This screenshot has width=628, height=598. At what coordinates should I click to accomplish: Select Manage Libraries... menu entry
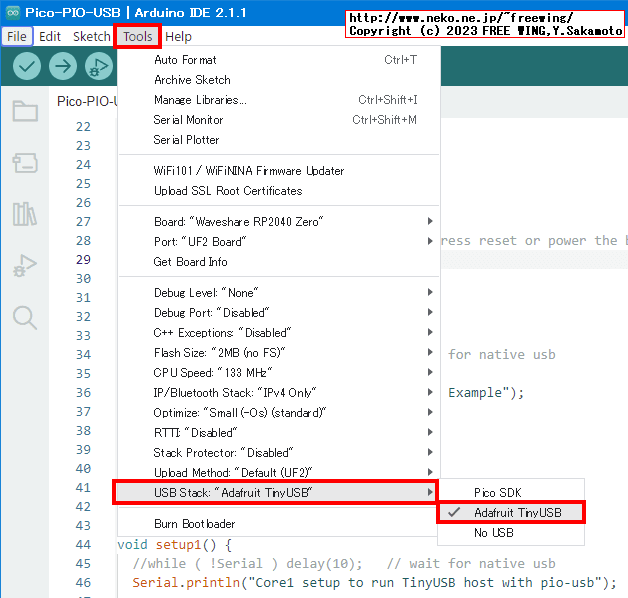[x=200, y=100]
